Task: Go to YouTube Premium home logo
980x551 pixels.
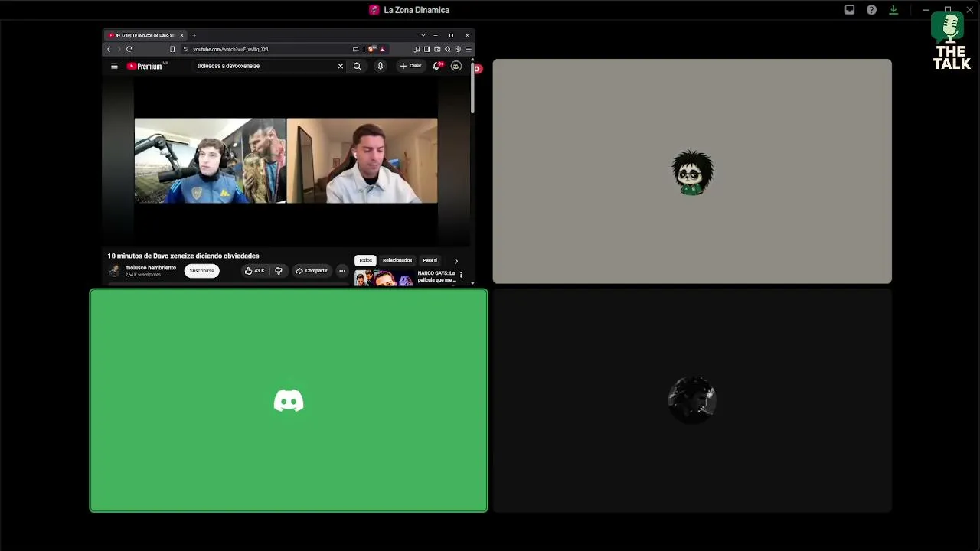Action: pyautogui.click(x=145, y=66)
